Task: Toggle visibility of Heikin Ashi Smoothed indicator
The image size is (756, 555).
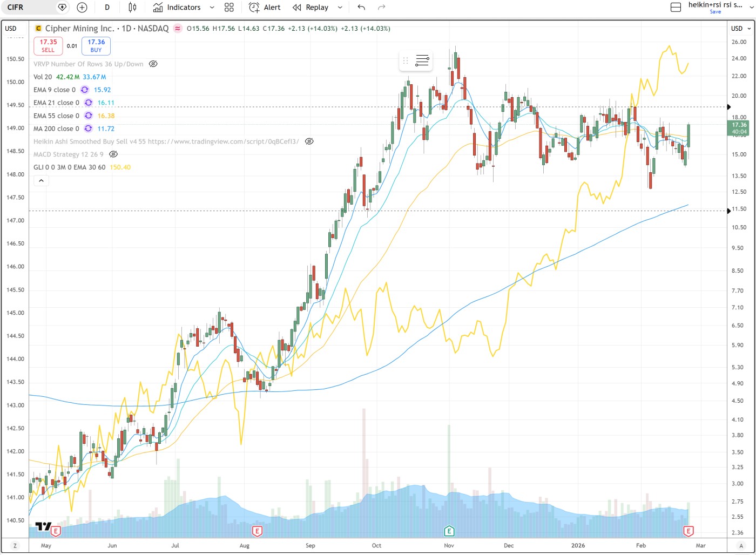Action: pos(309,141)
